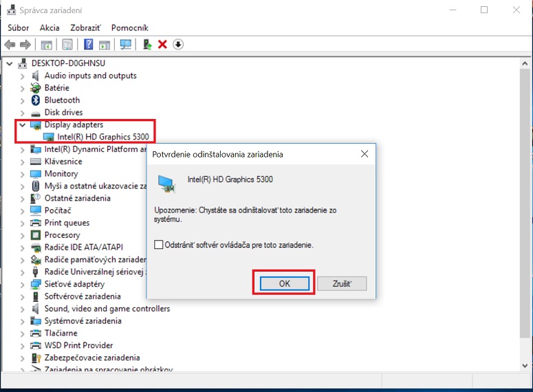Expand the Procesory node
533x392 pixels.
23,236
